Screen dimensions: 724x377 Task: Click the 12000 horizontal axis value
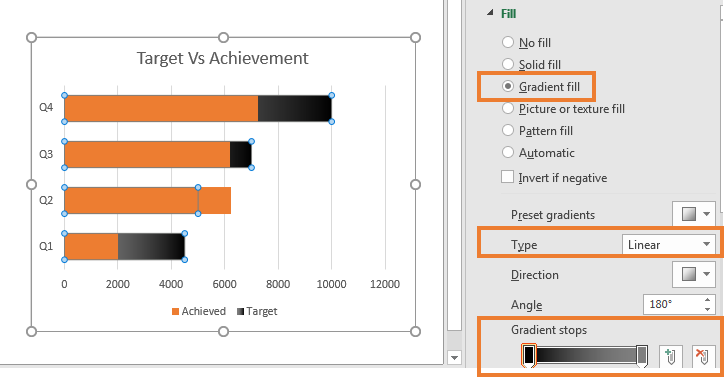point(385,284)
